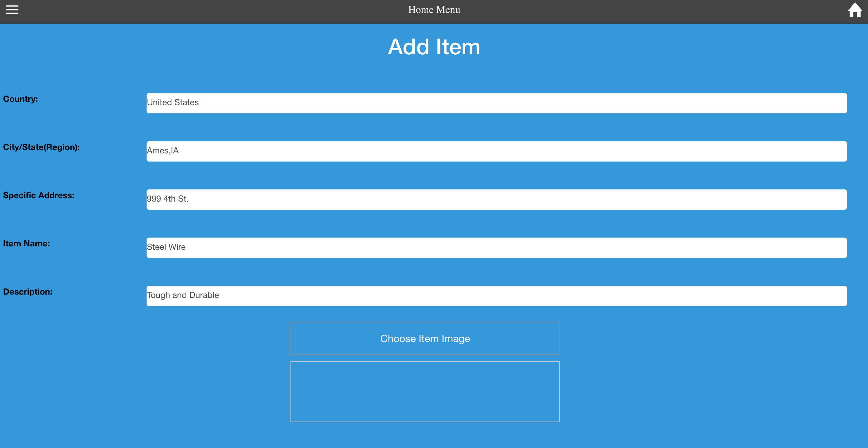Click the Country label

point(20,99)
